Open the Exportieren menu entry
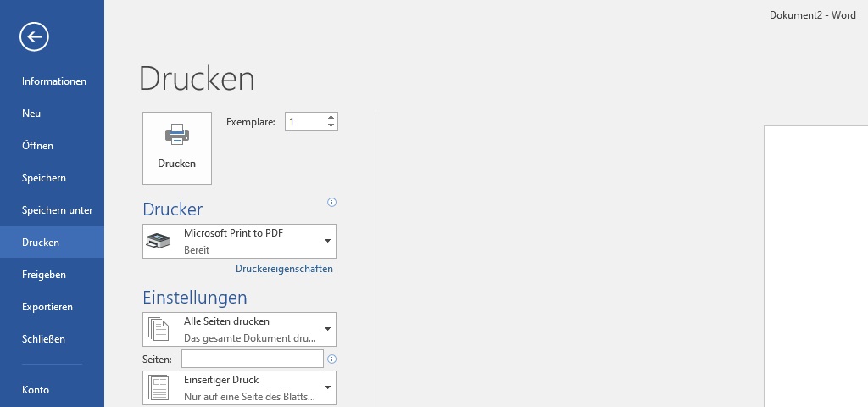This screenshot has width=868, height=407. 47,307
